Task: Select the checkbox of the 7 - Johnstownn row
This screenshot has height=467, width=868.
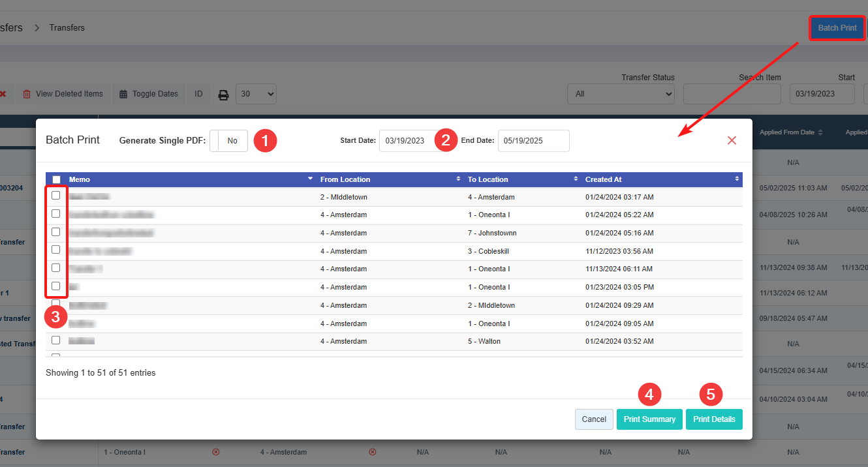Action: [x=56, y=232]
